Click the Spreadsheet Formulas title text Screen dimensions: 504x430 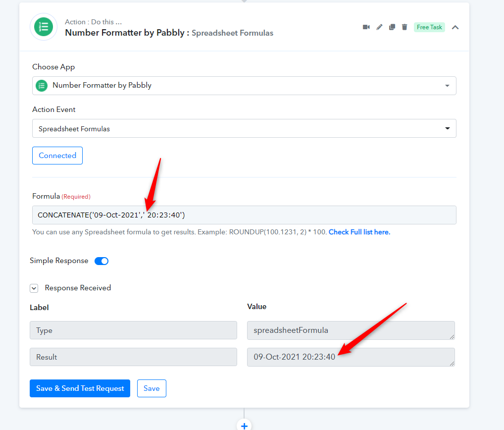point(232,33)
